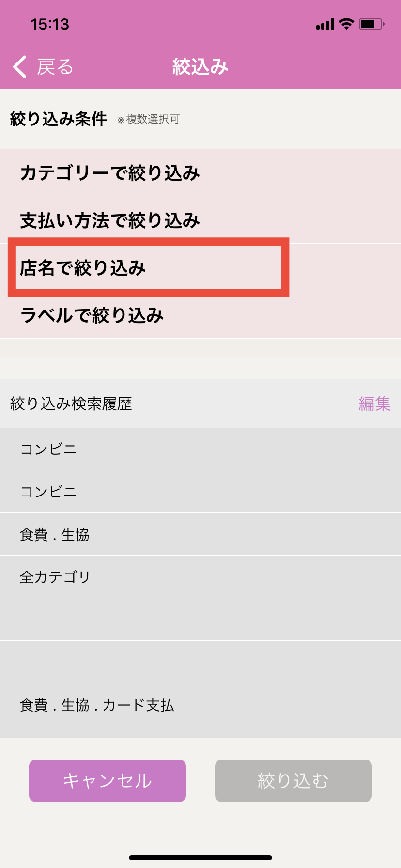Image resolution: width=401 pixels, height=868 pixels.
Task: Select 店名で絞り込み filter option
Action: pyautogui.click(x=83, y=268)
